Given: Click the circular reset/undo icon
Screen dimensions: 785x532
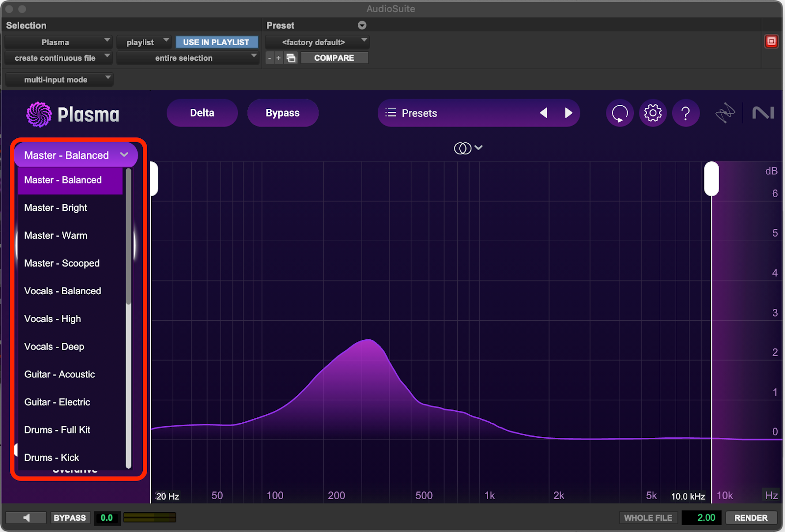Looking at the screenshot, I should [620, 113].
